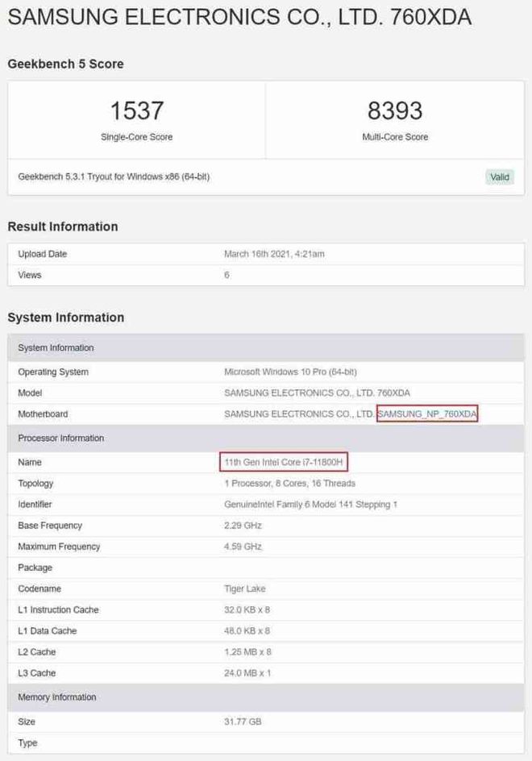This screenshot has width=532, height=761.
Task: Click the Microsoft Windows 10 Pro value
Action: coord(290,372)
